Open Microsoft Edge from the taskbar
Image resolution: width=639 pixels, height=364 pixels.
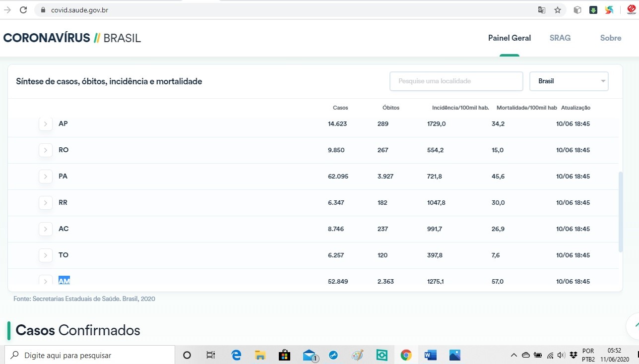click(236, 355)
